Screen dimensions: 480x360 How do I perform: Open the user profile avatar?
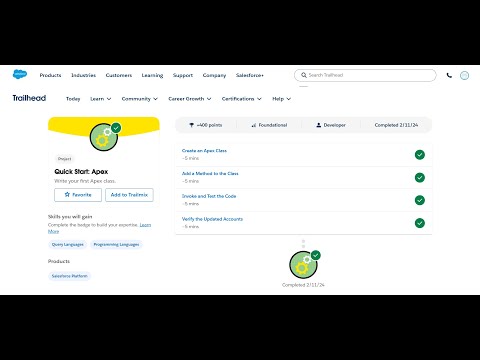coord(464,76)
